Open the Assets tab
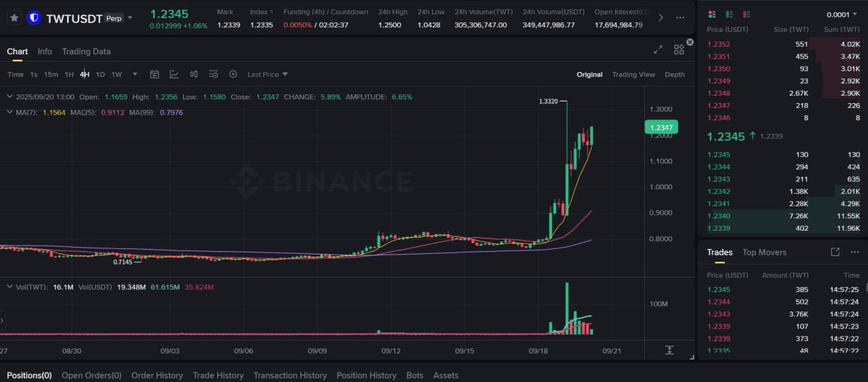The height and width of the screenshot is (382, 868). [x=446, y=375]
